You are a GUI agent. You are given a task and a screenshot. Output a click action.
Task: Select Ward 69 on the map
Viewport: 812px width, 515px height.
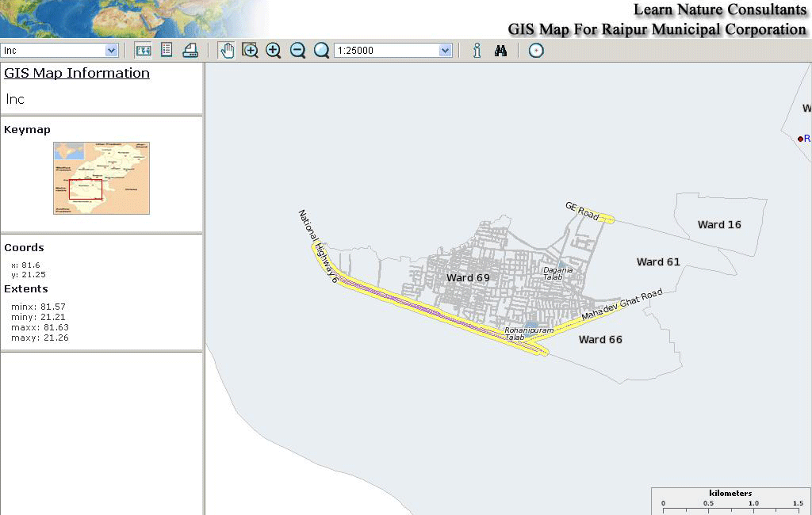click(x=468, y=278)
